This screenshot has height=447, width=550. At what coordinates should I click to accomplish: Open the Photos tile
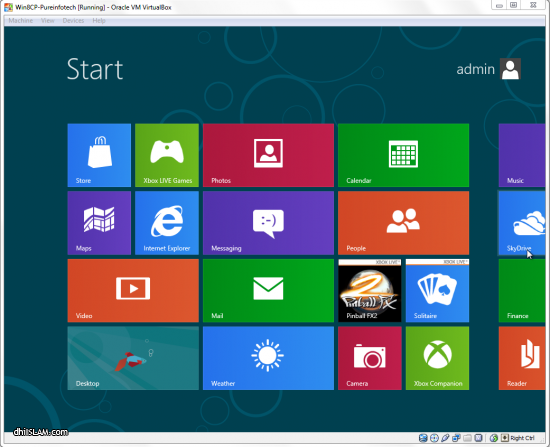tap(268, 155)
